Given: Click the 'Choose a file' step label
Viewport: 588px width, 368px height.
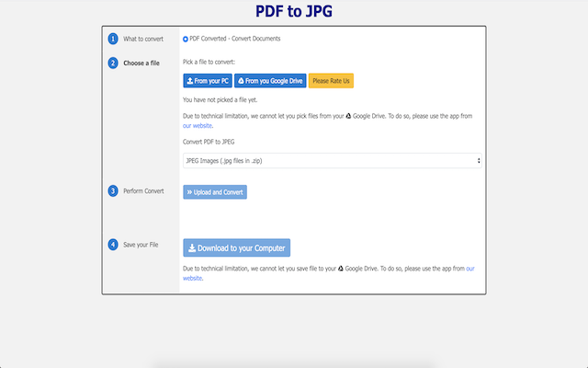Looking at the screenshot, I should [141, 63].
